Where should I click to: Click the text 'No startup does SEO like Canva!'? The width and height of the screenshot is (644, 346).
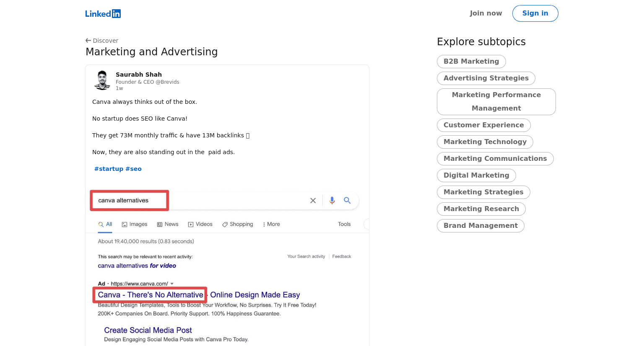(140, 119)
